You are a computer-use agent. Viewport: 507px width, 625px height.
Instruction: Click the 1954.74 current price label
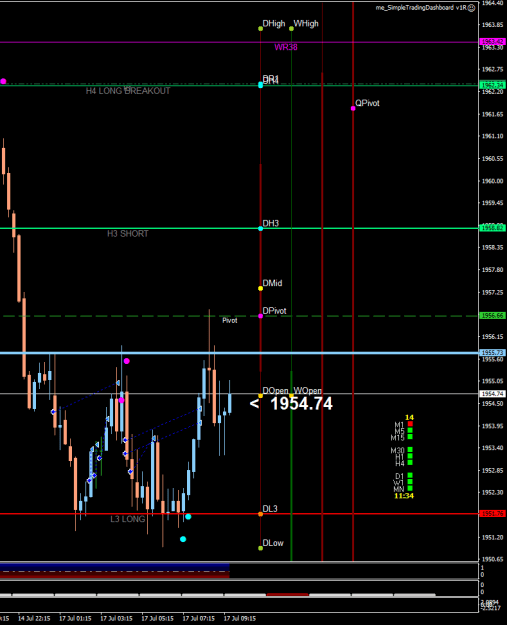(301, 404)
